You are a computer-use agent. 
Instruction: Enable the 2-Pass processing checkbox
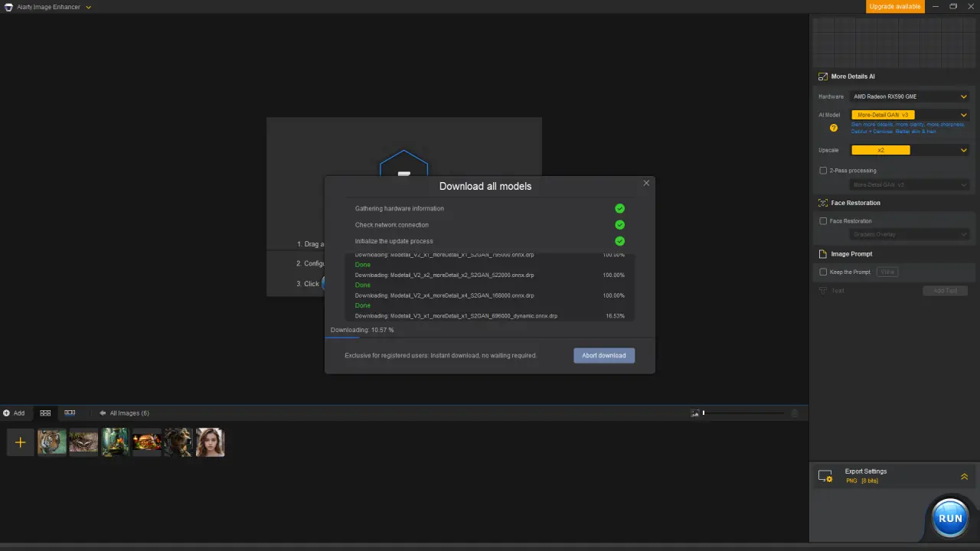pos(823,171)
